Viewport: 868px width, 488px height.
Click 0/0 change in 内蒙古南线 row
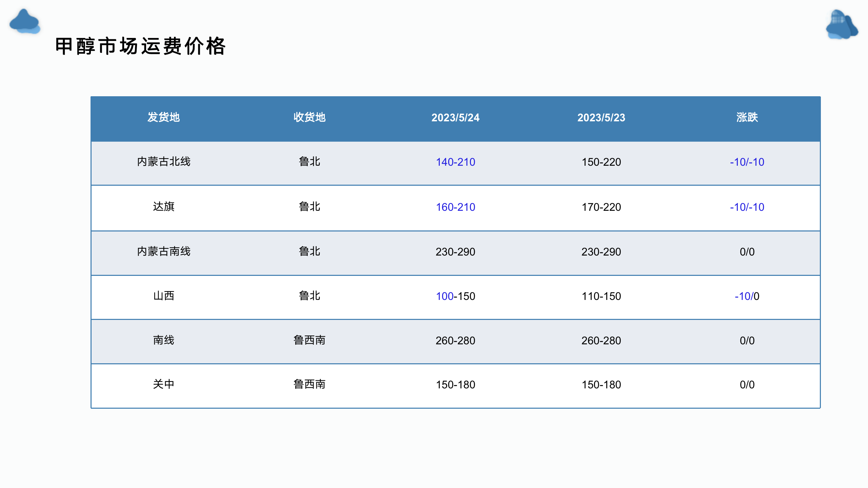point(747,252)
